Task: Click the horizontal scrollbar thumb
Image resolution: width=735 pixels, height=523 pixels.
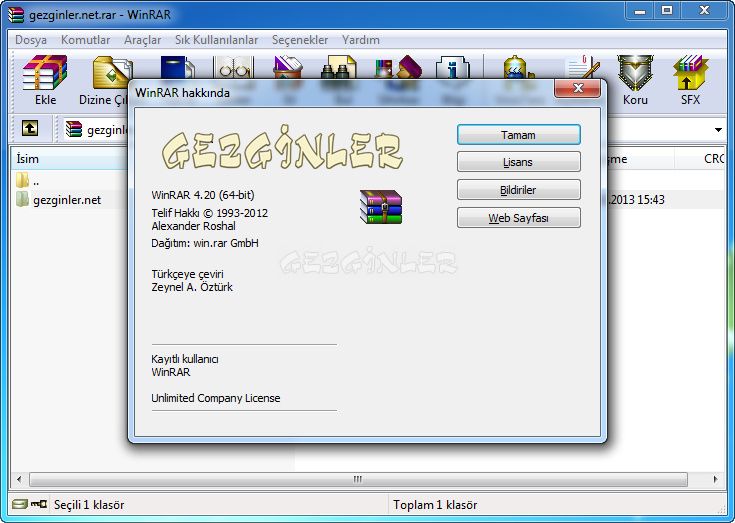Action: tap(358, 479)
